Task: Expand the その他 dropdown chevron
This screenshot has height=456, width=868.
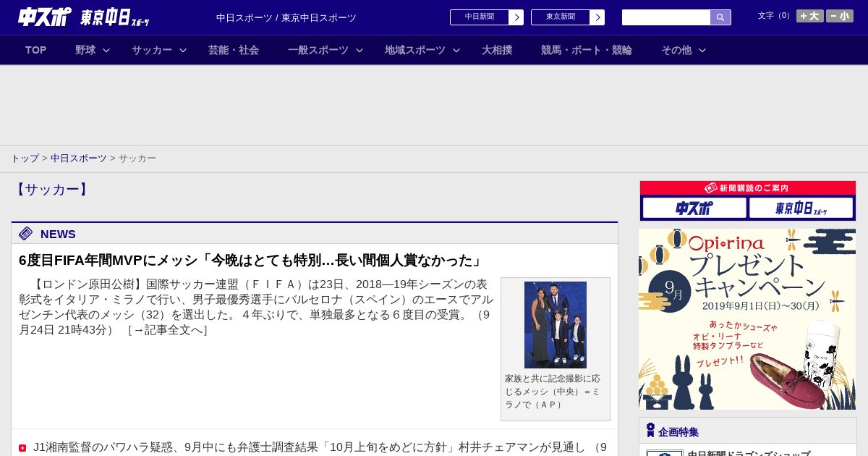Action: (x=702, y=50)
